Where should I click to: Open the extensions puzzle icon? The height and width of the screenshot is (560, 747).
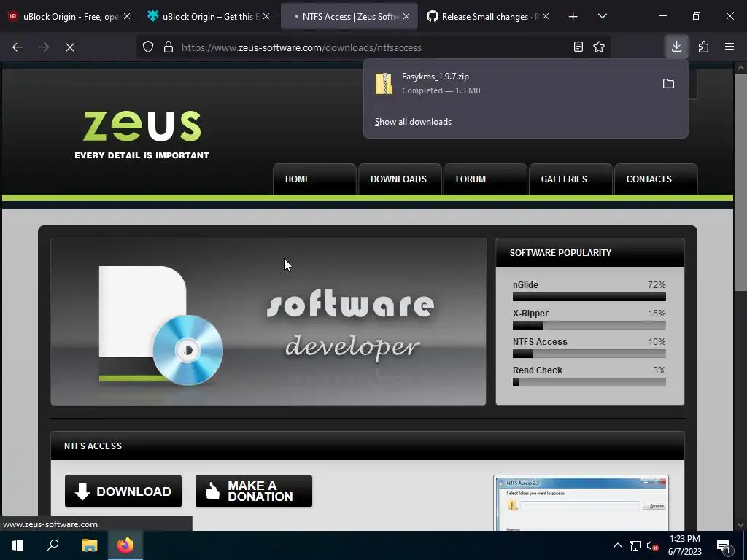pyautogui.click(x=703, y=47)
